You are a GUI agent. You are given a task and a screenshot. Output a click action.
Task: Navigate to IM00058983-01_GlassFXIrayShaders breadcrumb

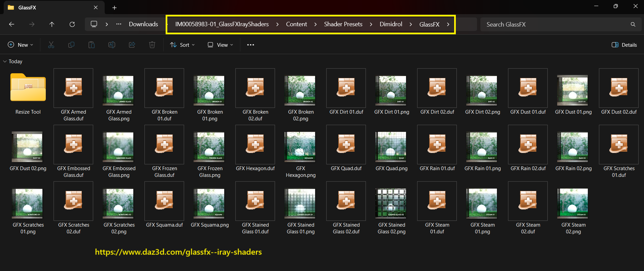pyautogui.click(x=222, y=24)
